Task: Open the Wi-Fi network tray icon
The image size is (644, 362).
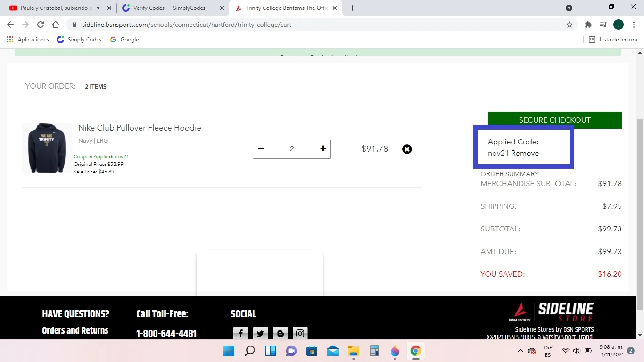Action: [566, 351]
